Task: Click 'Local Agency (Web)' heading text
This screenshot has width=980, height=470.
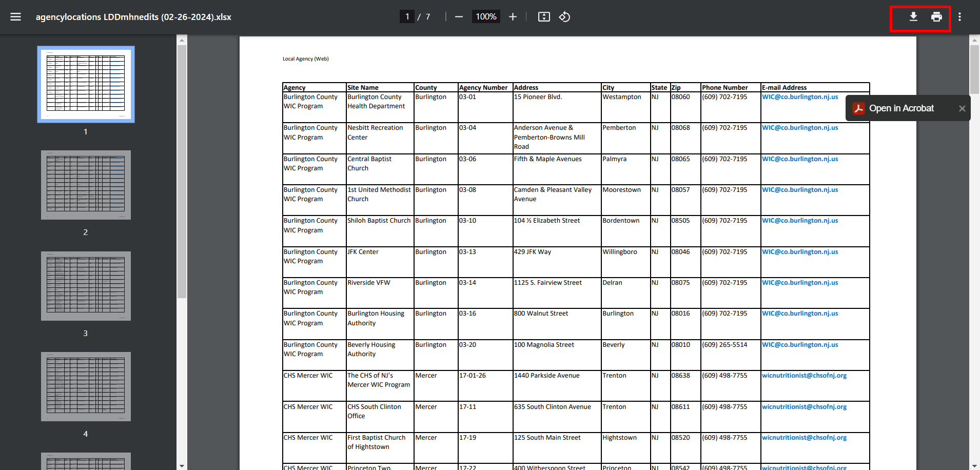Action: [305, 59]
